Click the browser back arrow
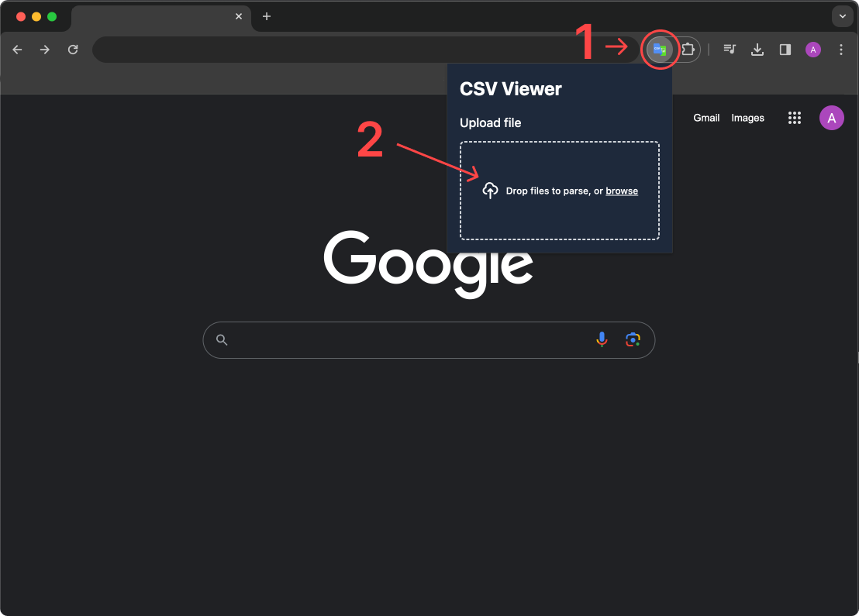Screen dimensions: 859x616 [x=17, y=49]
